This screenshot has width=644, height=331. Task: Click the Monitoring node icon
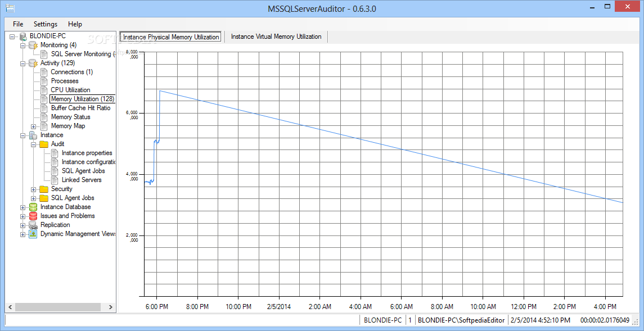click(x=33, y=45)
